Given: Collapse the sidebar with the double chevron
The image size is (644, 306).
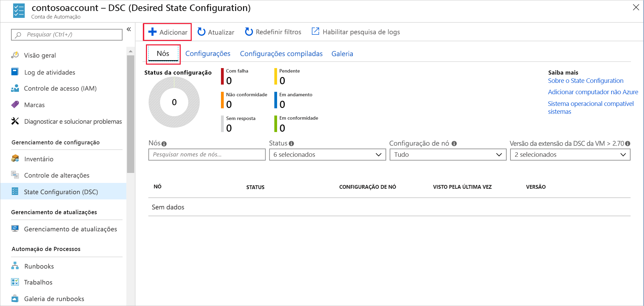Looking at the screenshot, I should click(x=129, y=29).
